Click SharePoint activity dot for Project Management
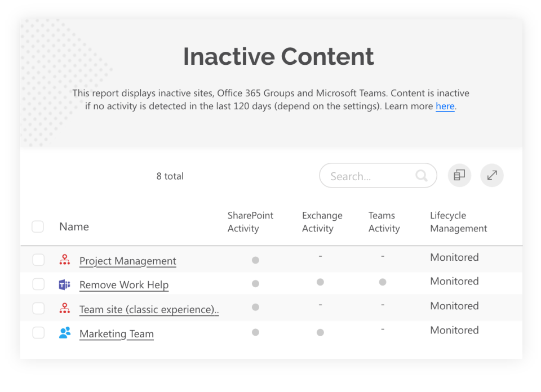Image resolution: width=541 pixels, height=392 pixels. click(x=255, y=260)
